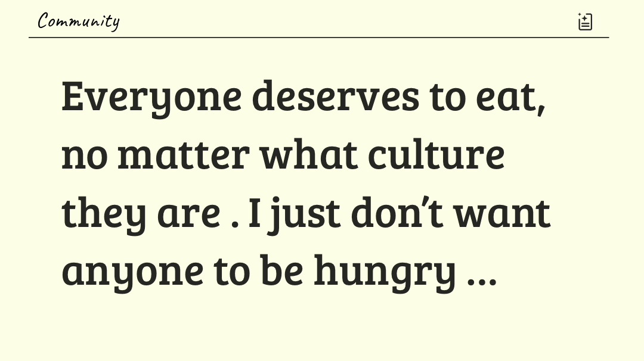Click the word "eat," on first line
This screenshot has width=644, height=361.
pos(510,98)
